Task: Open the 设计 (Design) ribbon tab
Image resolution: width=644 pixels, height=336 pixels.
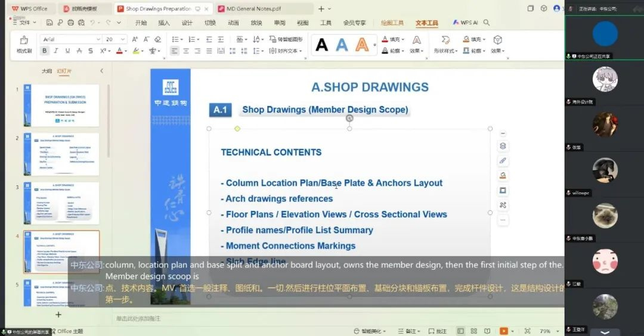Action: coord(187,23)
